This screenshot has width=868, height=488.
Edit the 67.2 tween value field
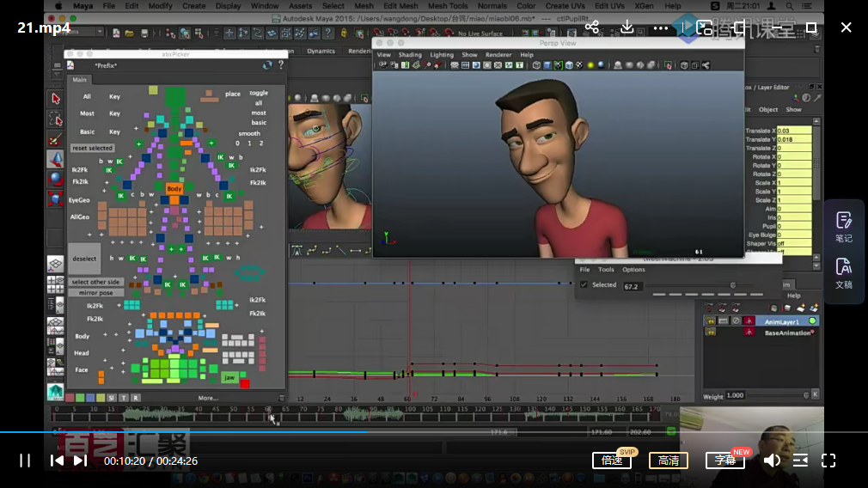[631, 286]
